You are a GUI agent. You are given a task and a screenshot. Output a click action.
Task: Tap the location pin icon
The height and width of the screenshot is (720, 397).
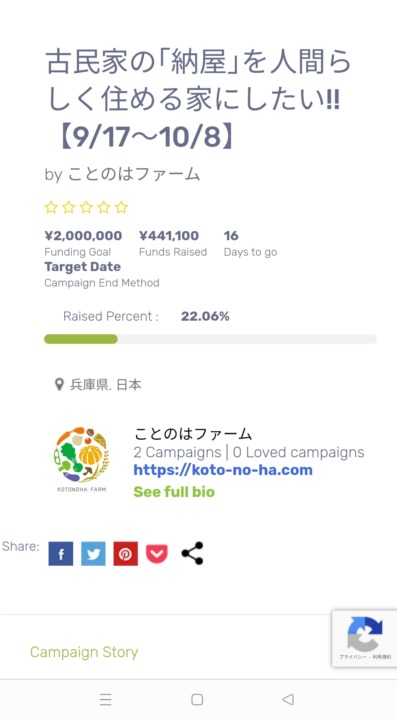[x=59, y=384]
